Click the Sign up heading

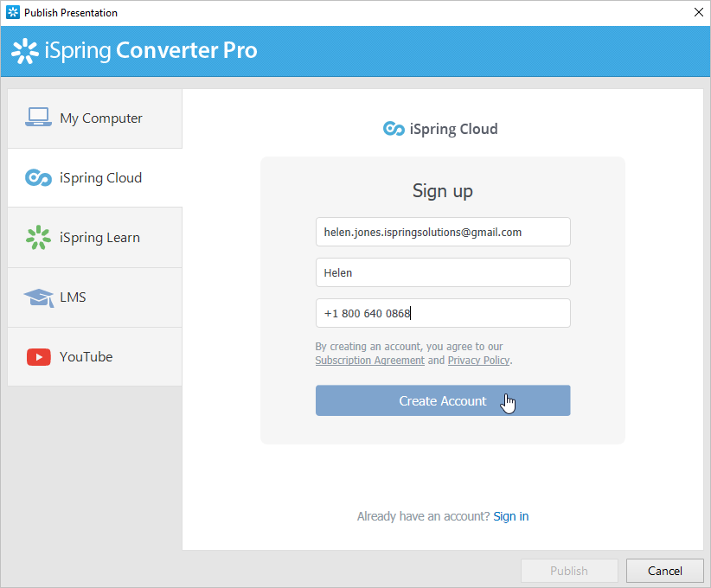click(x=443, y=191)
